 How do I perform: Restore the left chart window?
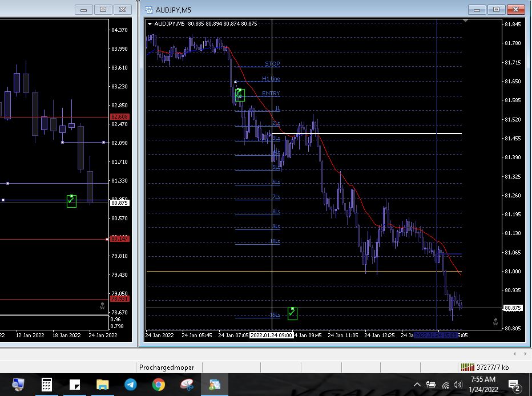coord(103,10)
